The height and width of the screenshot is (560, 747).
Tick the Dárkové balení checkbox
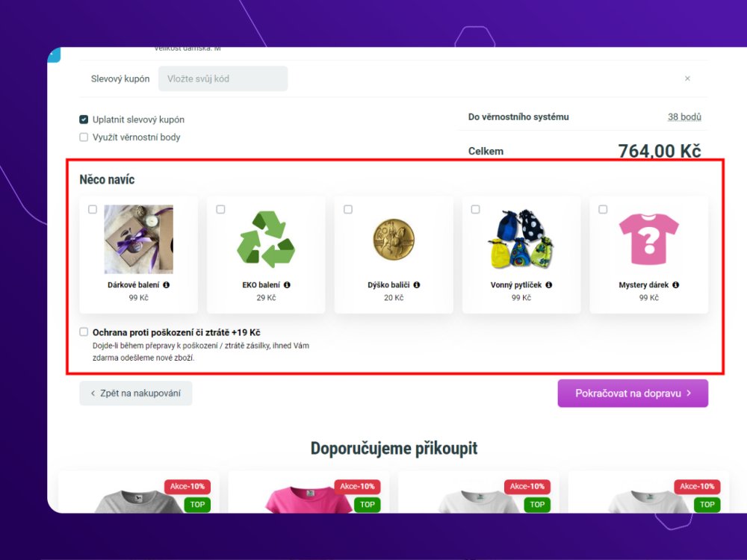[x=93, y=209]
